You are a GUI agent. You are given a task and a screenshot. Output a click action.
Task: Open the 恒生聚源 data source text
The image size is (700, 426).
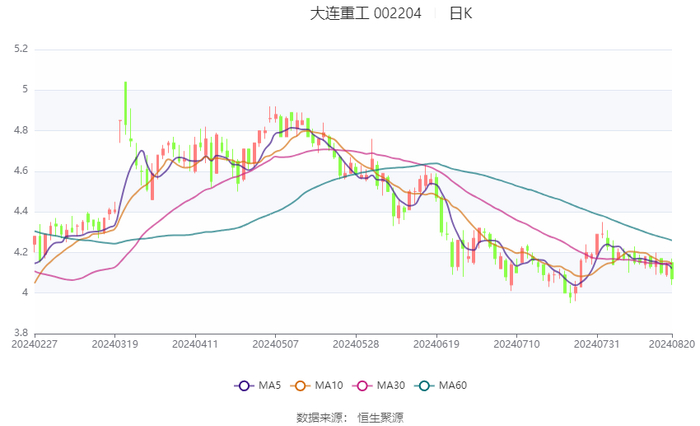point(381,416)
